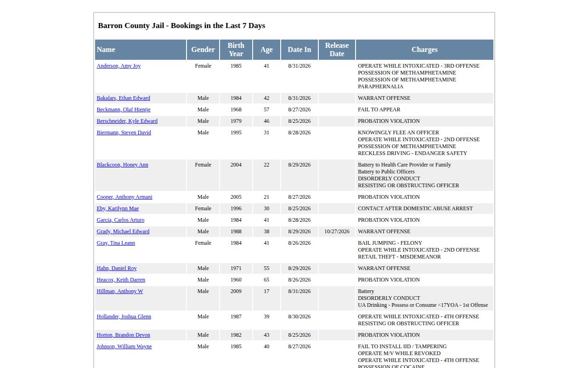Open Eby, Karilynn Mae record
This screenshot has height=368, width=588.
click(x=118, y=208)
